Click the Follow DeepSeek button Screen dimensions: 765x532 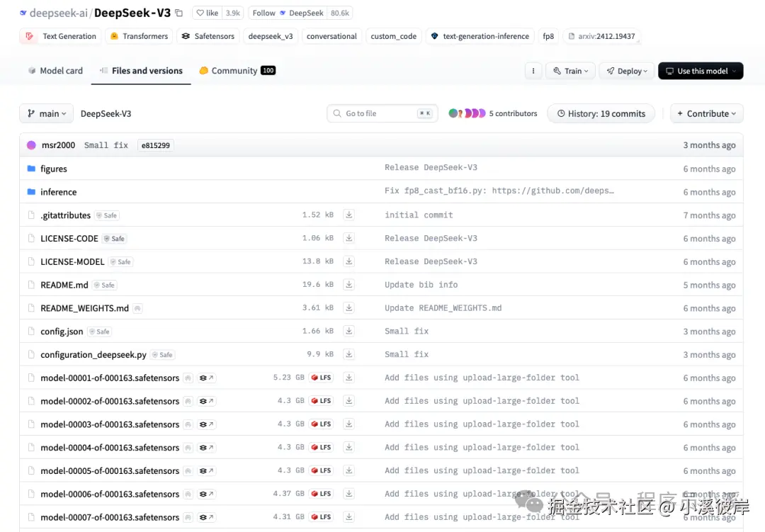pyautogui.click(x=288, y=13)
